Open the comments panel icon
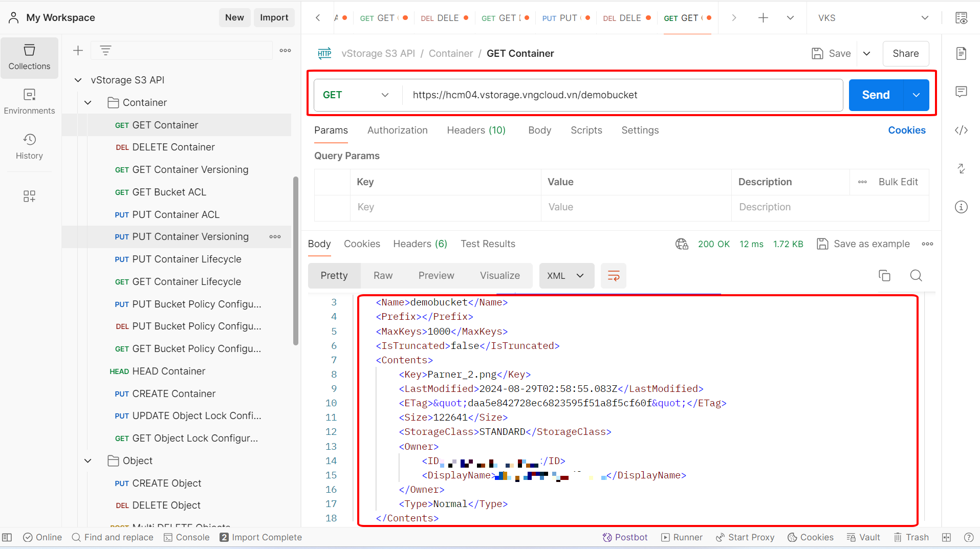 pyautogui.click(x=961, y=92)
